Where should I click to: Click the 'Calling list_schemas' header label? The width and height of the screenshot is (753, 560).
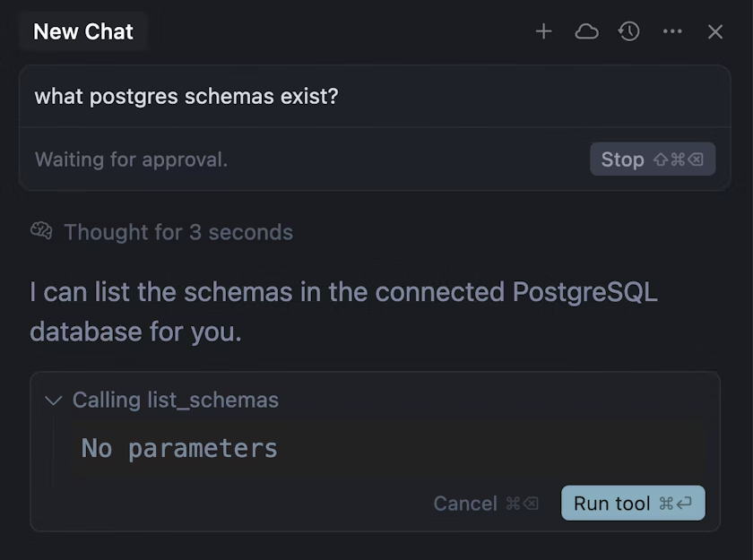pyautogui.click(x=176, y=401)
